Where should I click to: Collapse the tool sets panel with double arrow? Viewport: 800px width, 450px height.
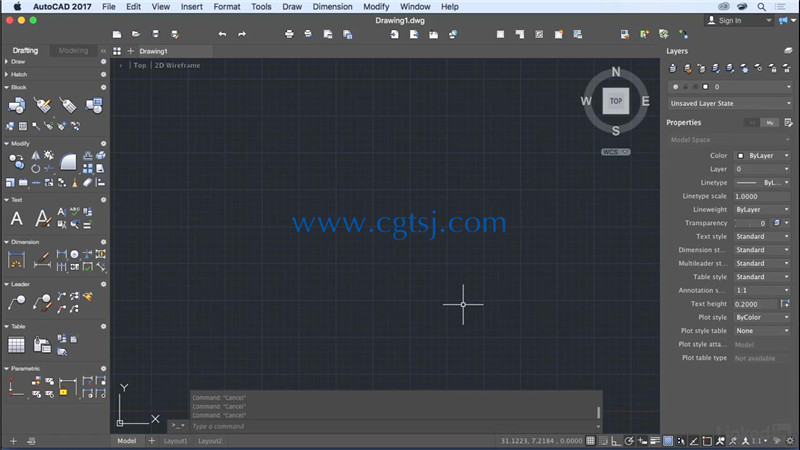[104, 51]
